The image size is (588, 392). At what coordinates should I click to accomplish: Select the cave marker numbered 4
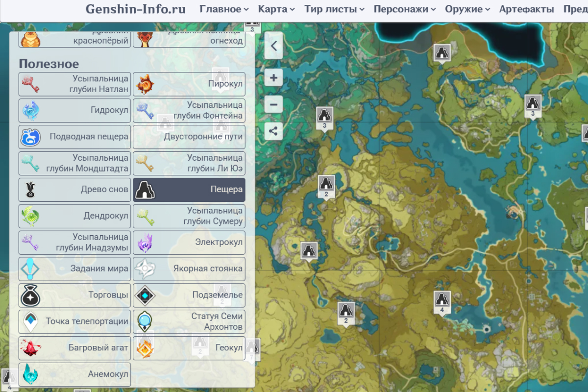(442, 302)
